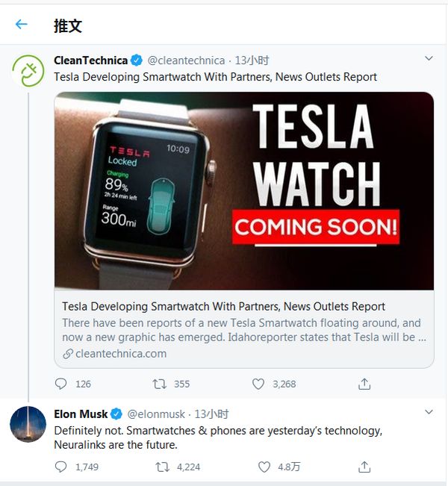Screen dimensions: 448x486
Task: Like the CleanTechnica tweet
Action: (x=258, y=384)
